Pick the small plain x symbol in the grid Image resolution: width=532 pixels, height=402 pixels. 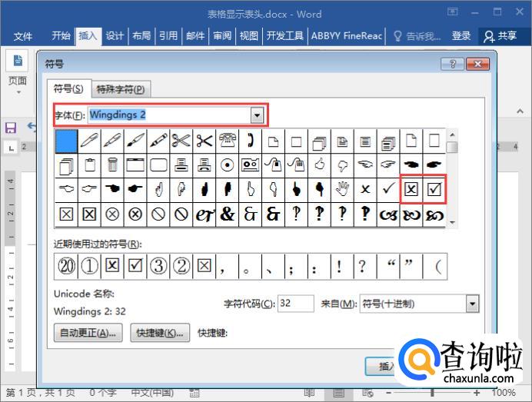click(x=365, y=189)
